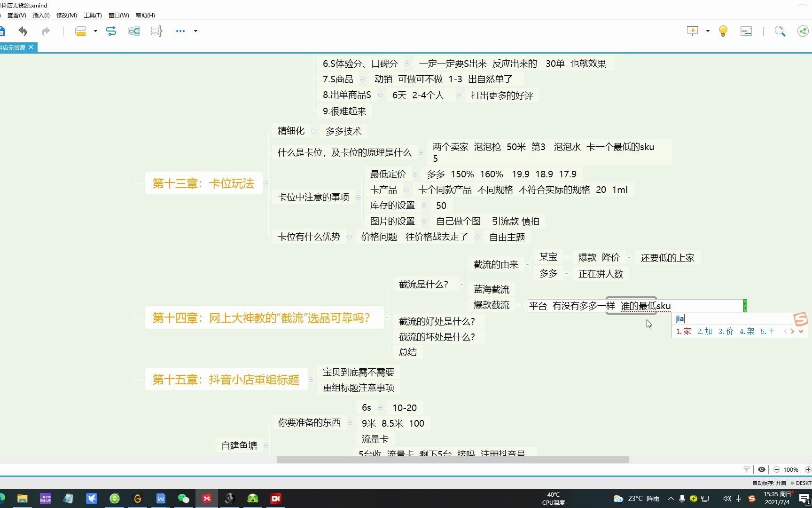This screenshot has height=508, width=812.
Task: Show next IME candidate page arrow
Action: pos(792,331)
